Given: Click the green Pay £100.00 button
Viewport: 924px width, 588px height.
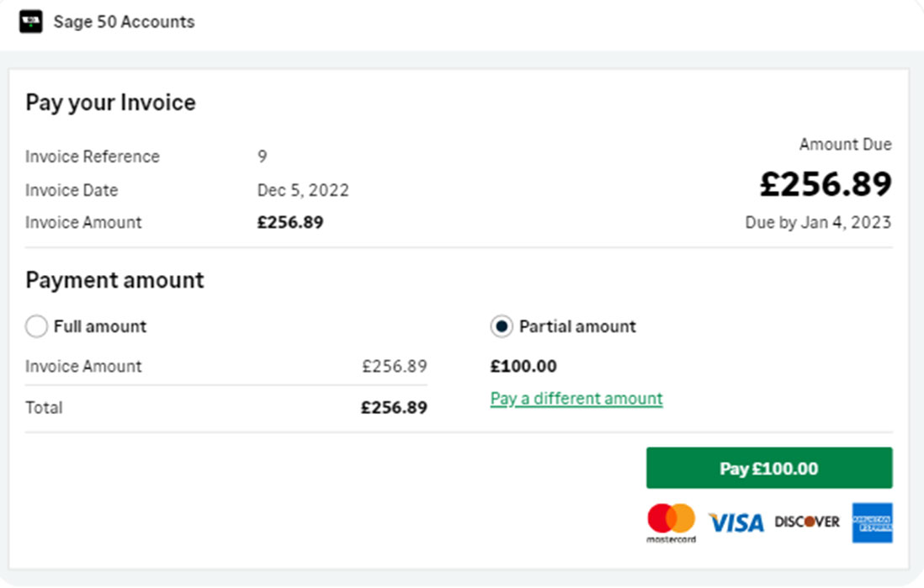Looking at the screenshot, I should click(x=769, y=468).
